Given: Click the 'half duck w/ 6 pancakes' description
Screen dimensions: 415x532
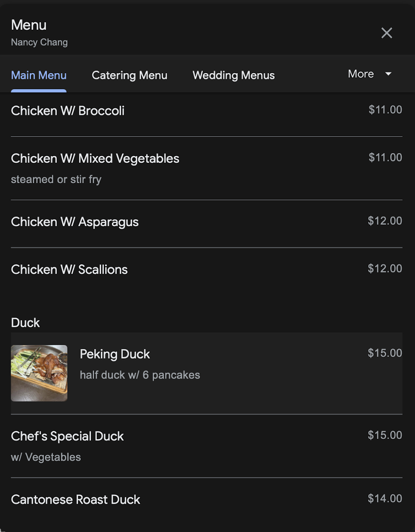Looking at the screenshot, I should 140,375.
